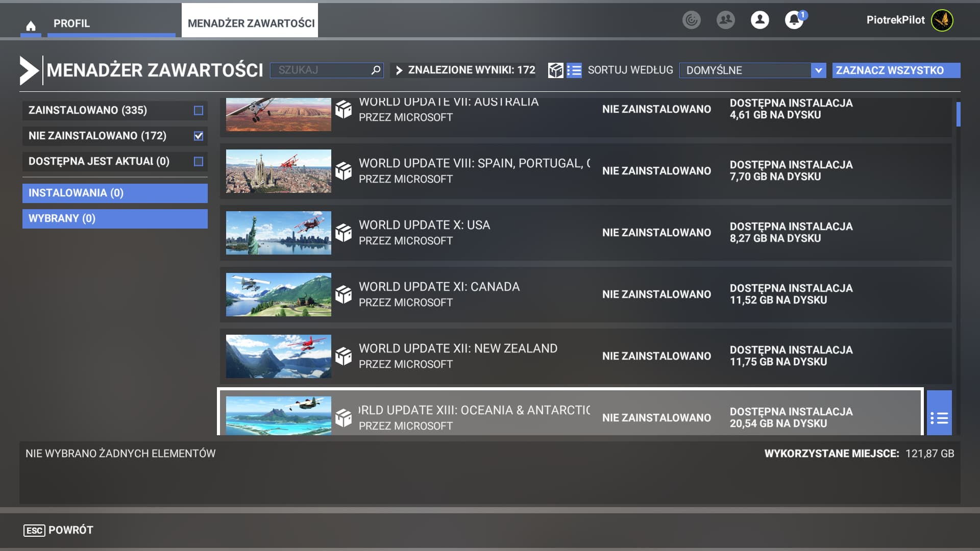This screenshot has width=980, height=551.
Task: Click package icon for World Update XII New Zealand
Action: (x=344, y=356)
